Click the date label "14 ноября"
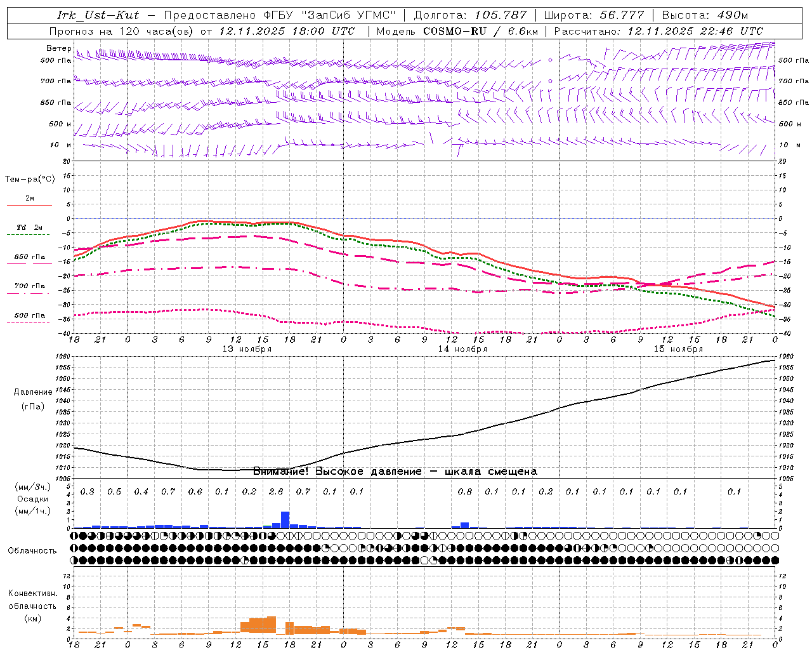The height and width of the screenshot is (650, 812). click(x=462, y=349)
